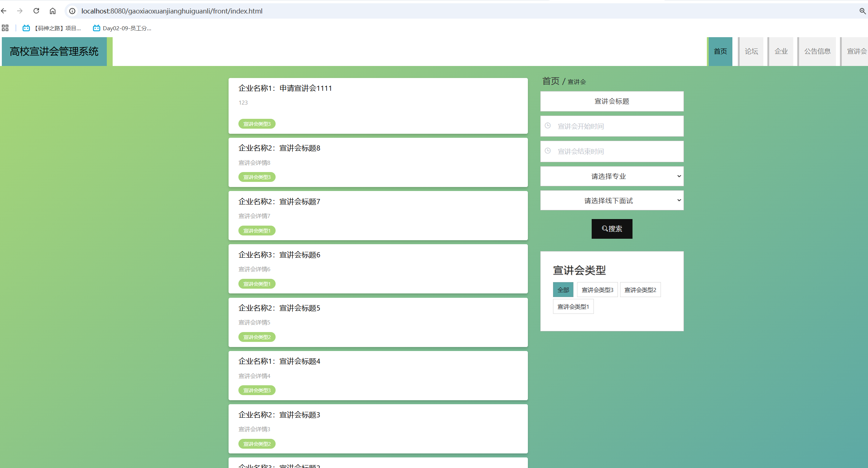Open the 公告信息 nav tab
The image size is (868, 468).
[x=817, y=51]
